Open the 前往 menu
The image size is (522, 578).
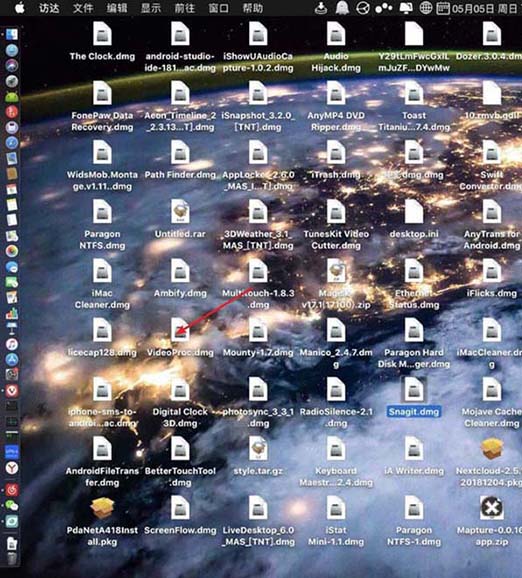click(185, 8)
